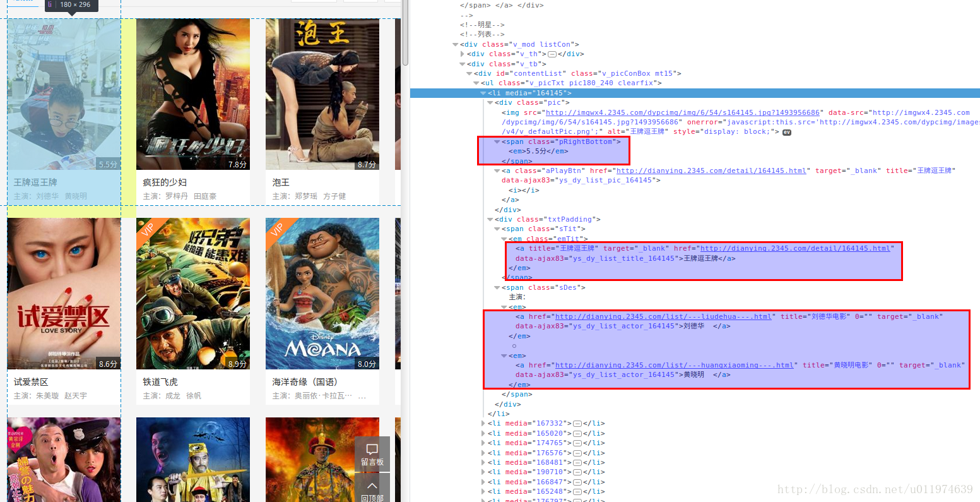Click actor 方子健 under 泡王
Image resolution: width=980 pixels, height=502 pixels.
[334, 196]
